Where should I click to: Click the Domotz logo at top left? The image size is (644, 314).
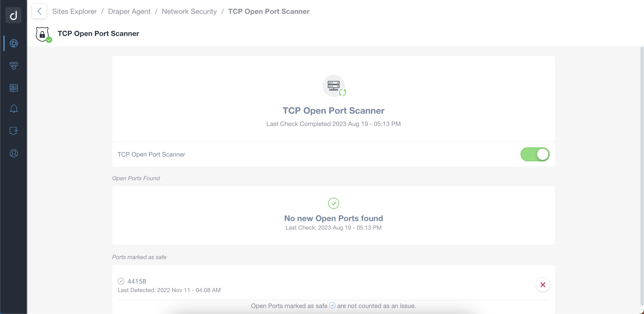coord(13,15)
